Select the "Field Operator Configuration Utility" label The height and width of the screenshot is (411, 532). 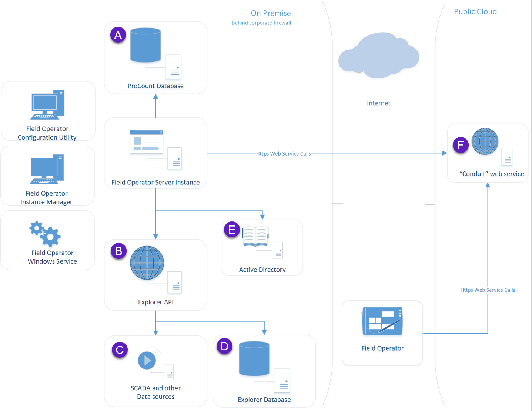pos(47,133)
